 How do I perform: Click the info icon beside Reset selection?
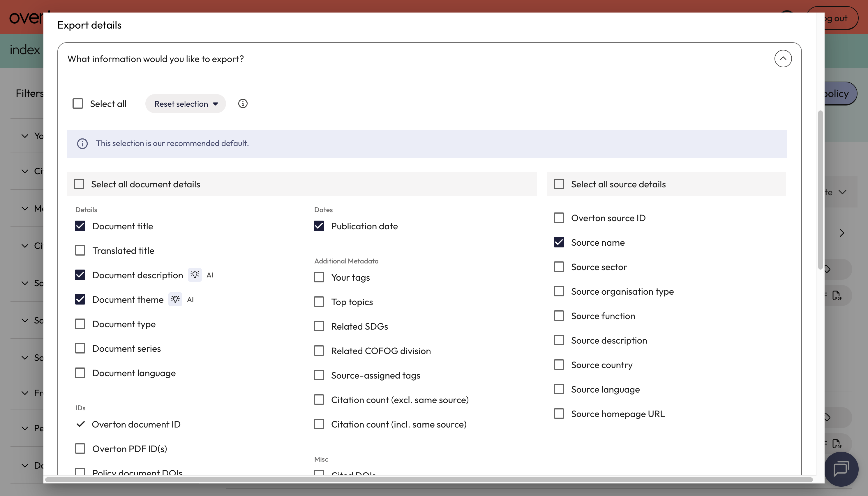[243, 103]
